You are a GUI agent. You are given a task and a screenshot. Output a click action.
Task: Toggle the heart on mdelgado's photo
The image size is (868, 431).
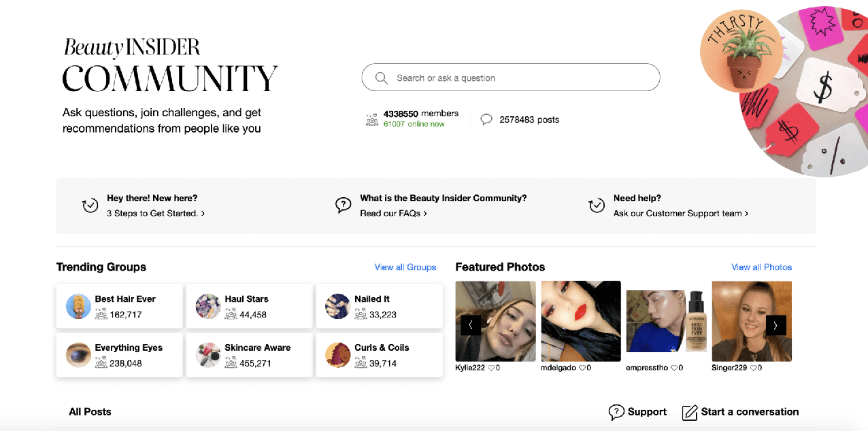pyautogui.click(x=582, y=368)
